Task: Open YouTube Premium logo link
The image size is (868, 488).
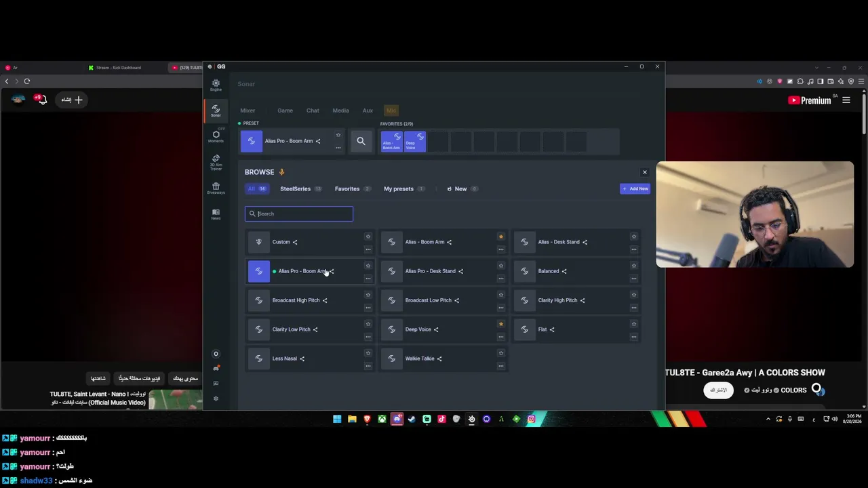Action: click(x=809, y=100)
